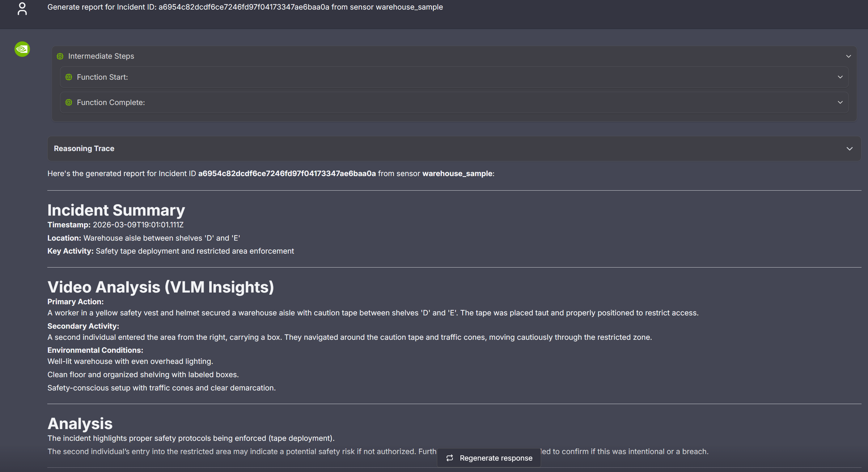Click the bold warehouse_sample sensor name
Viewport: 868px width, 472px height.
tap(457, 174)
